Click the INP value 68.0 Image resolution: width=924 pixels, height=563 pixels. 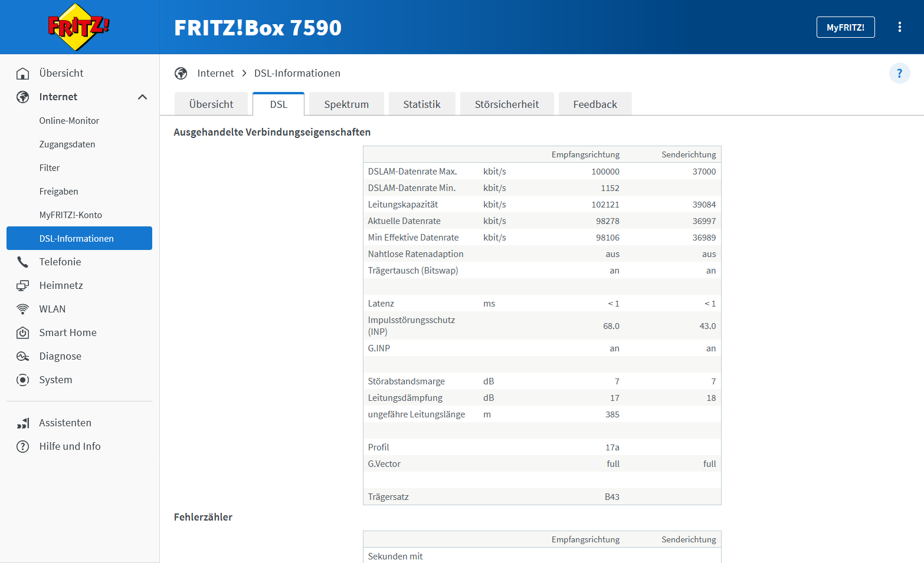pos(611,326)
